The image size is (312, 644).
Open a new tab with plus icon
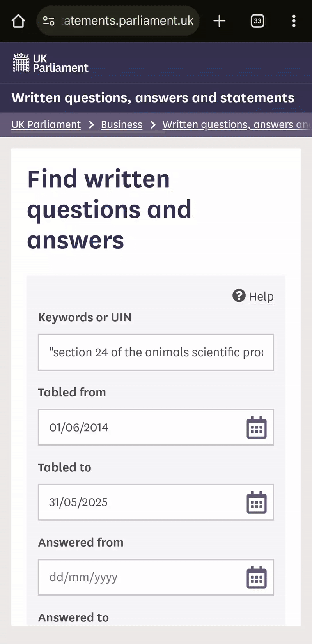click(x=219, y=21)
